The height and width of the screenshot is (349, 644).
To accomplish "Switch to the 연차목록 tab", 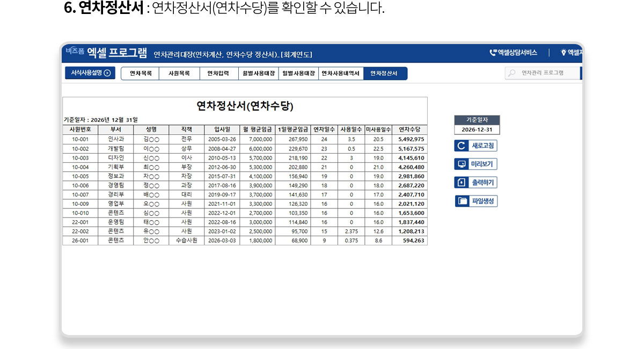I will pyautogui.click(x=140, y=74).
